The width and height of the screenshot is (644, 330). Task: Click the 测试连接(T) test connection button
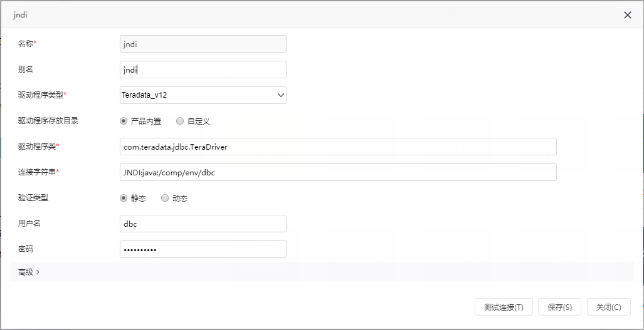pyautogui.click(x=504, y=307)
